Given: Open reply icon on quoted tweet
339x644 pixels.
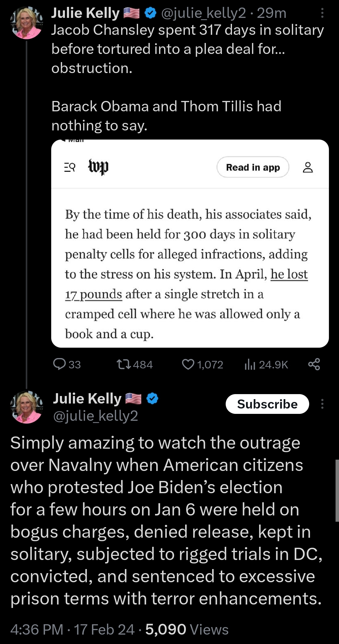Looking at the screenshot, I should 60,364.
